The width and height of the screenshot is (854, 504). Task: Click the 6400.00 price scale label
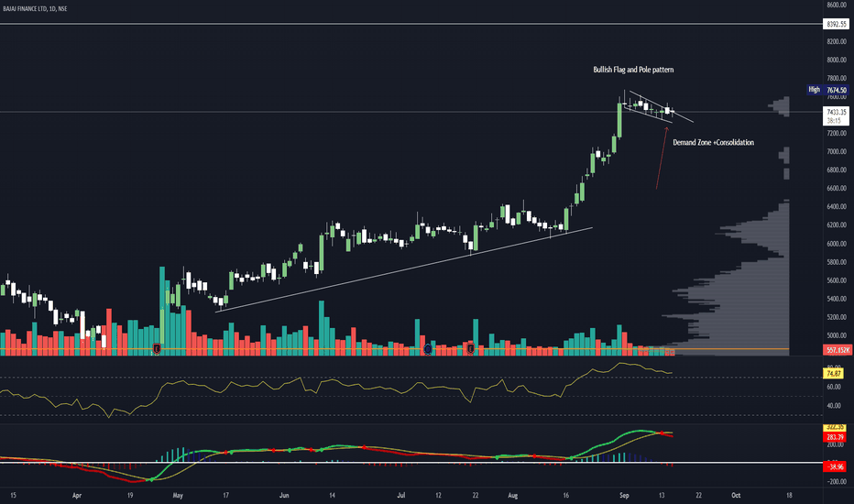837,206
